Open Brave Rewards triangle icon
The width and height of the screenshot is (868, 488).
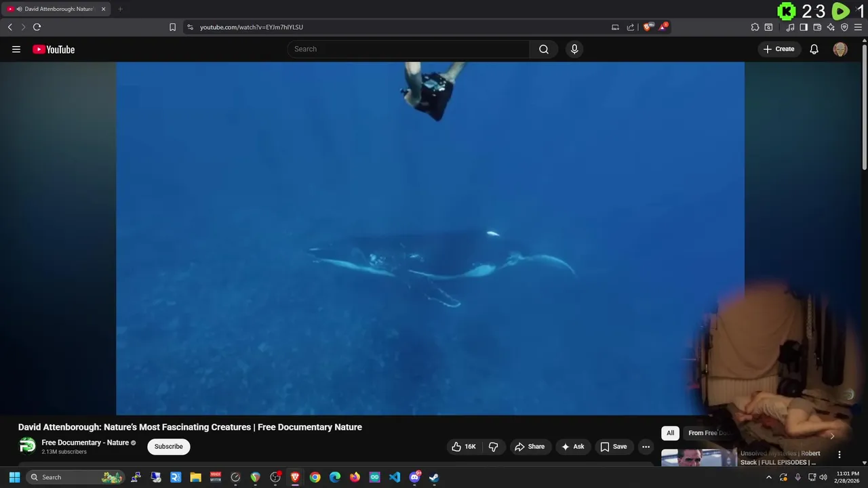(663, 27)
